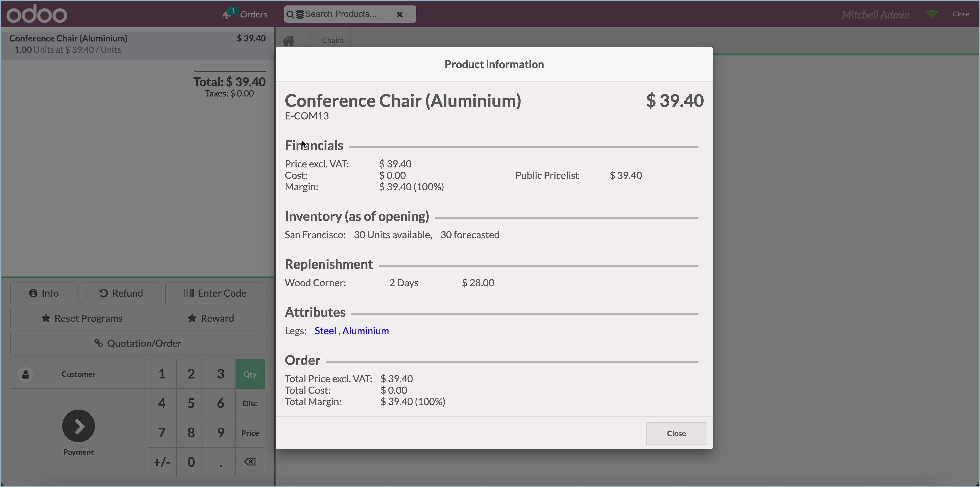The image size is (980, 487).
Task: Toggle Qty numpad mode
Action: 250,374
